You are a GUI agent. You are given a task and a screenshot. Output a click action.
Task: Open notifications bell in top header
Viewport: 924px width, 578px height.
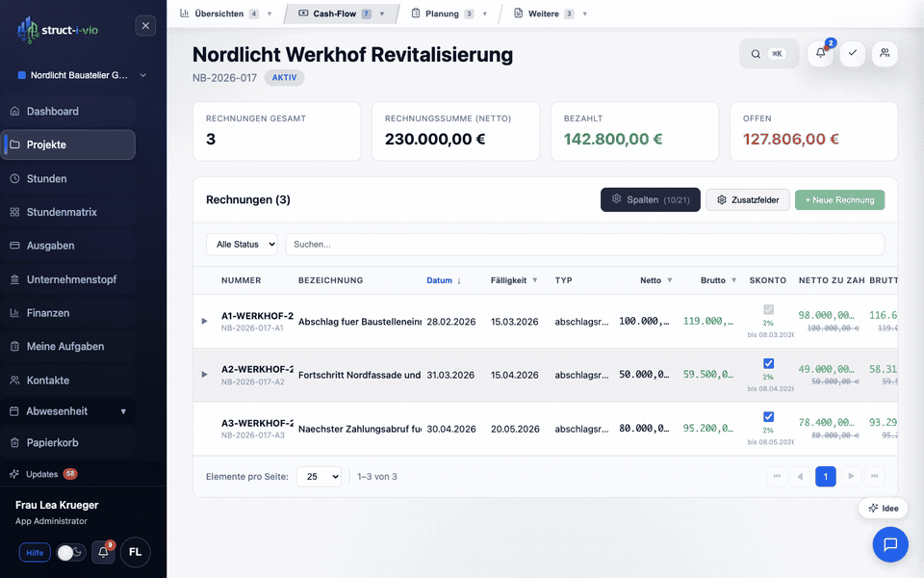click(821, 54)
